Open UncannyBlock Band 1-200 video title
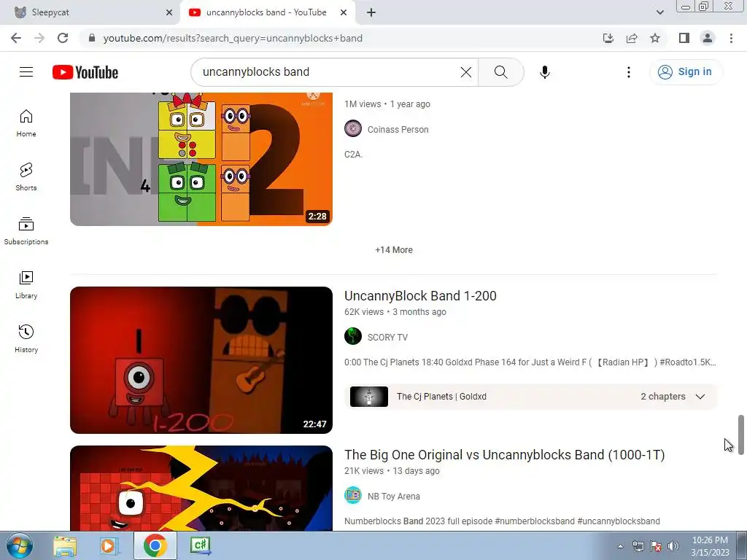The image size is (747, 560). 420,296
